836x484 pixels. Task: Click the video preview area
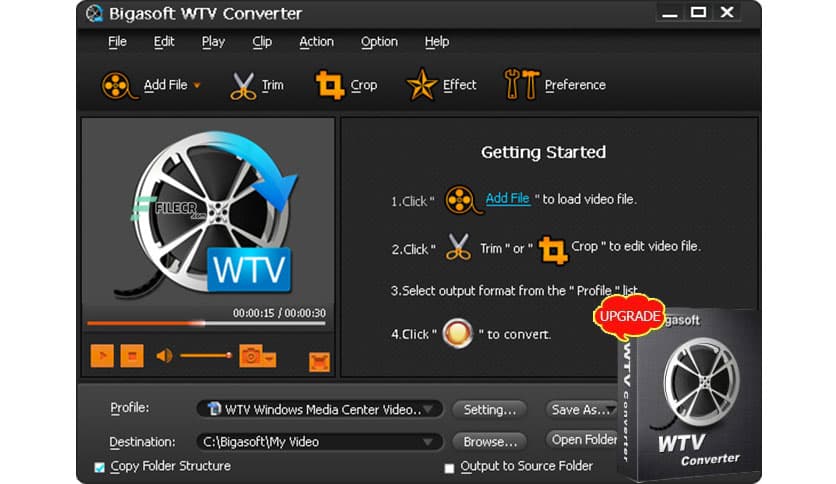208,211
